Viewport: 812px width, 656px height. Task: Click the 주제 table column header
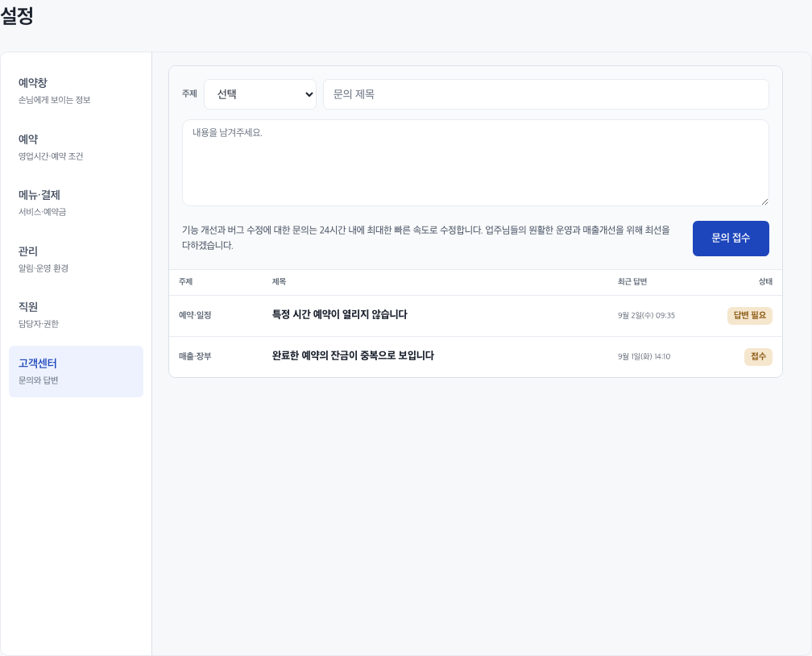click(x=185, y=281)
